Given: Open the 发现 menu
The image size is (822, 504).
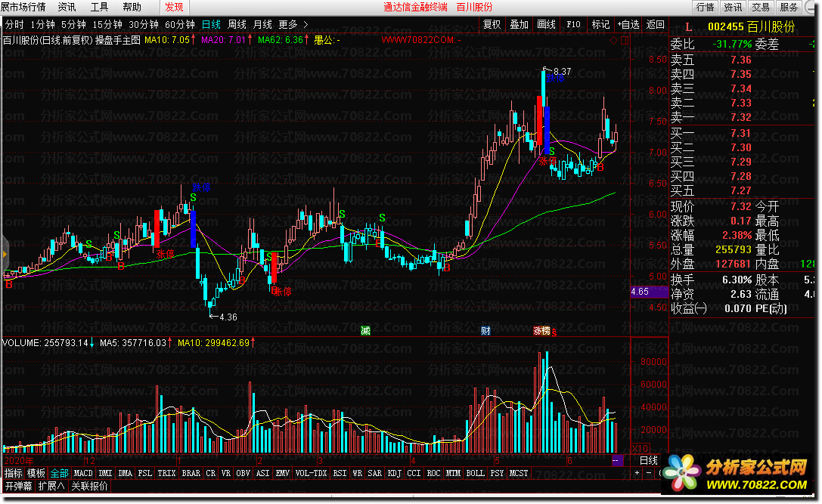Looking at the screenshot, I should click(174, 7).
